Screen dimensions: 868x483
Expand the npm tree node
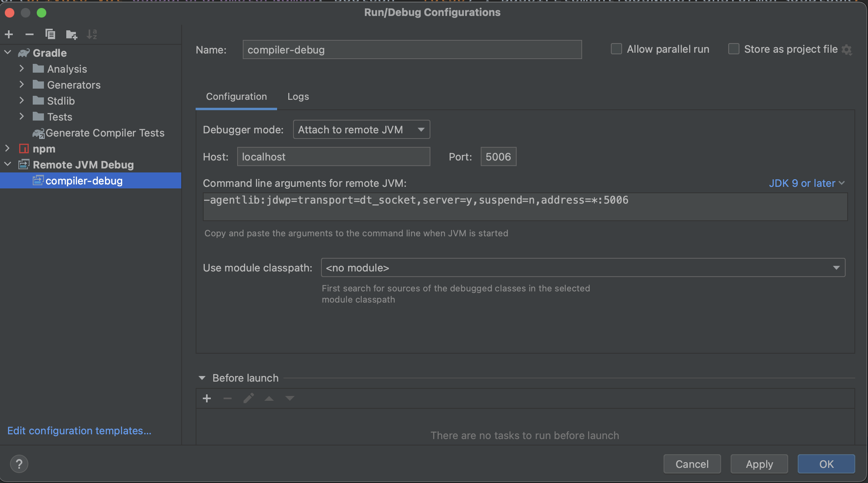click(8, 148)
